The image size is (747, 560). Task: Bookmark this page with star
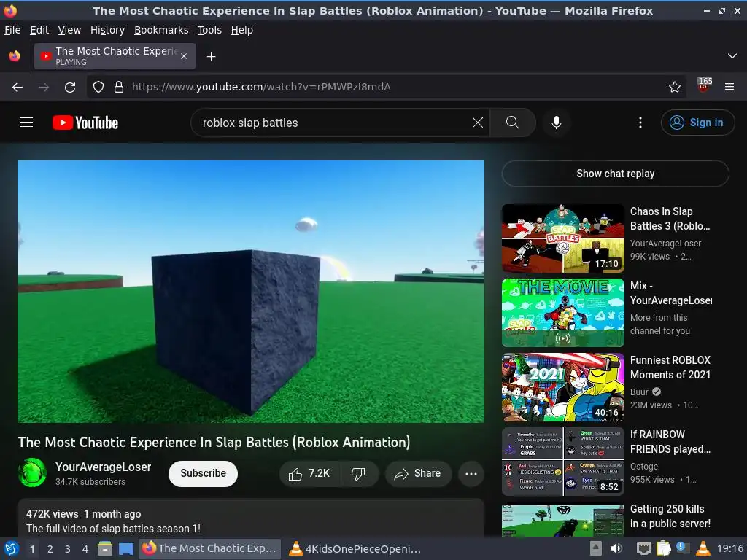click(674, 87)
